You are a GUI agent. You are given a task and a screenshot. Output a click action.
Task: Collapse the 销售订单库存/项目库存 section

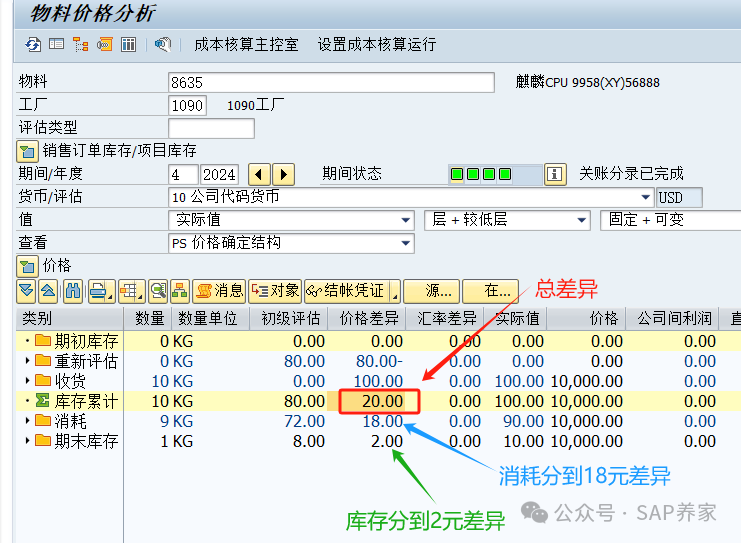click(27, 151)
